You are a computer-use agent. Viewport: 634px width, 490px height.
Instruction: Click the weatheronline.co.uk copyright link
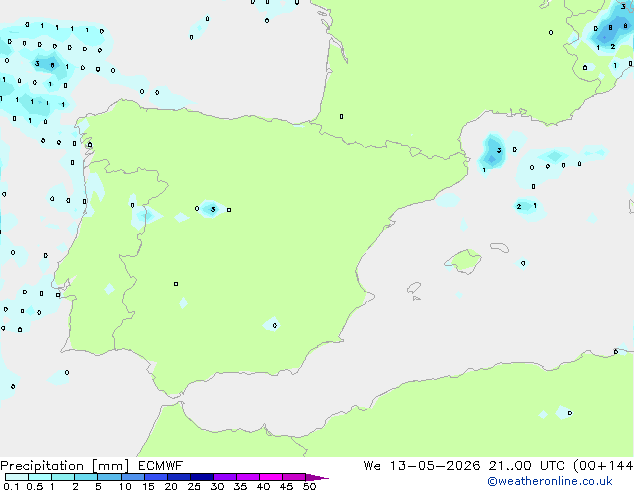point(550,481)
